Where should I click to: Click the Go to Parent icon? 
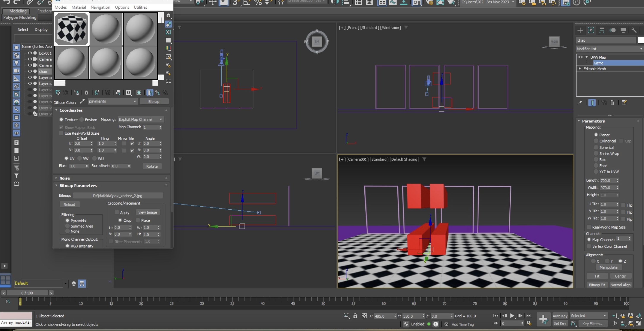tap(157, 92)
